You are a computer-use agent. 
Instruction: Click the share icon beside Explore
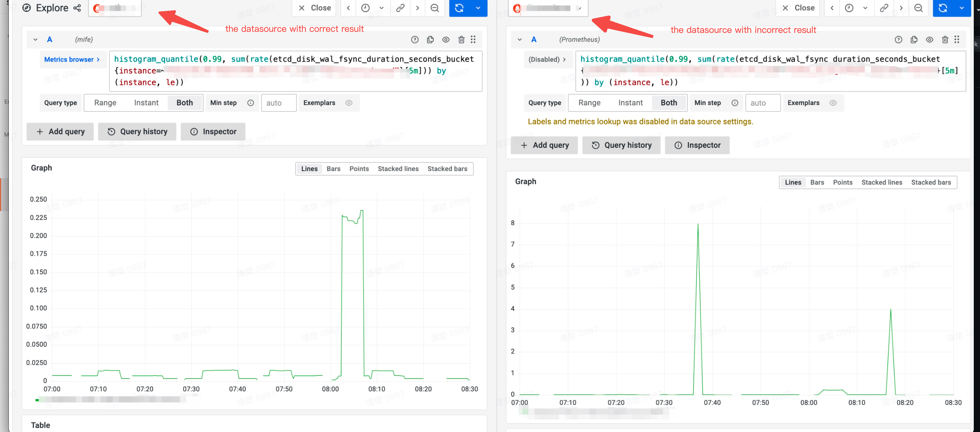[x=77, y=8]
